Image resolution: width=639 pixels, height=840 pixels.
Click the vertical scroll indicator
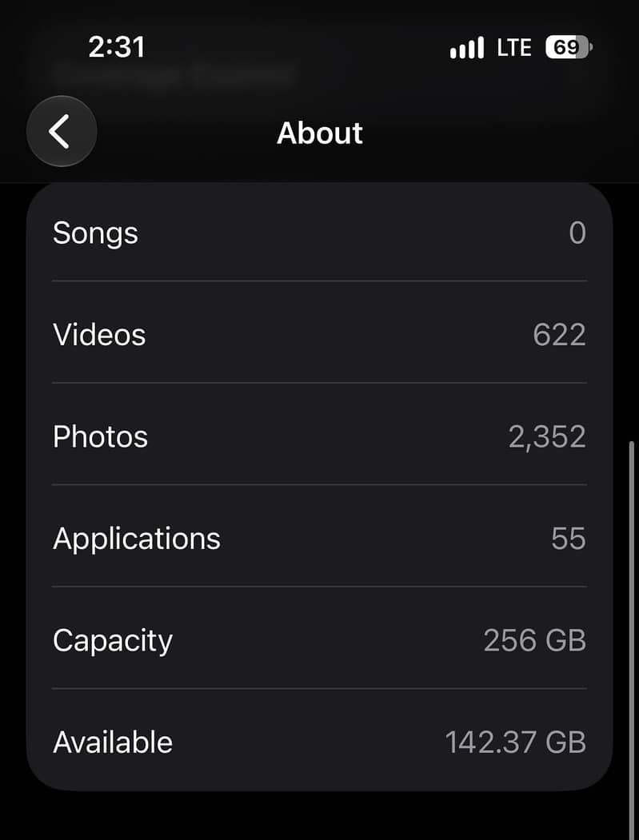coord(633,640)
